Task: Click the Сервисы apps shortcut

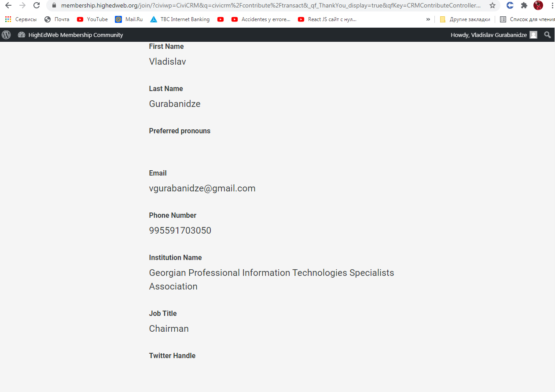Action: point(21,19)
